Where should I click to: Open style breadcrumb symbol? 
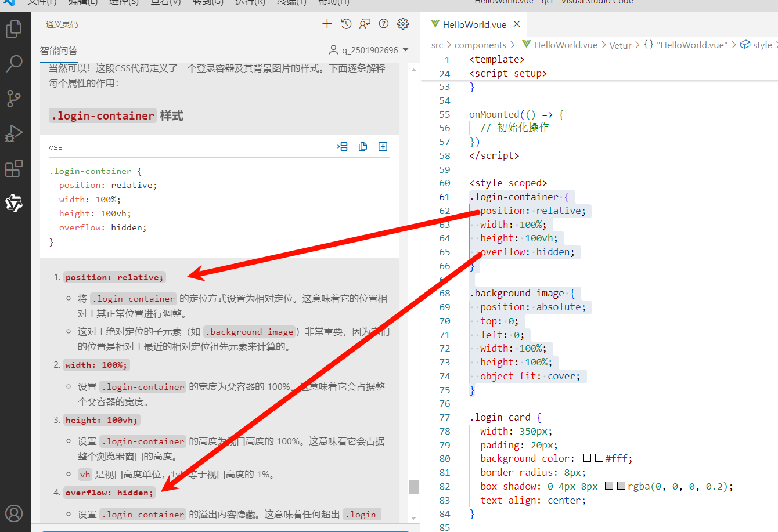coord(757,45)
